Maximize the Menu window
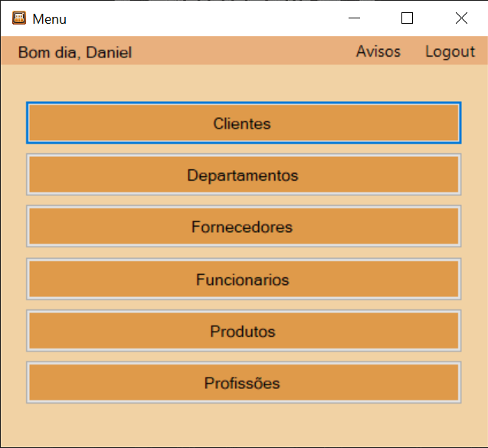This screenshot has height=448, width=488. 407,18
